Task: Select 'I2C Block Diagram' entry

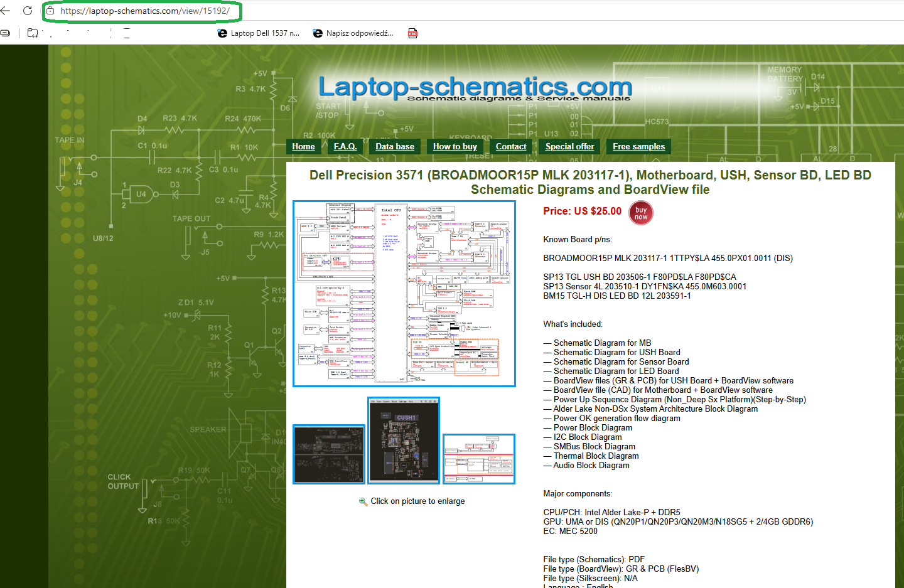Action: (x=583, y=437)
